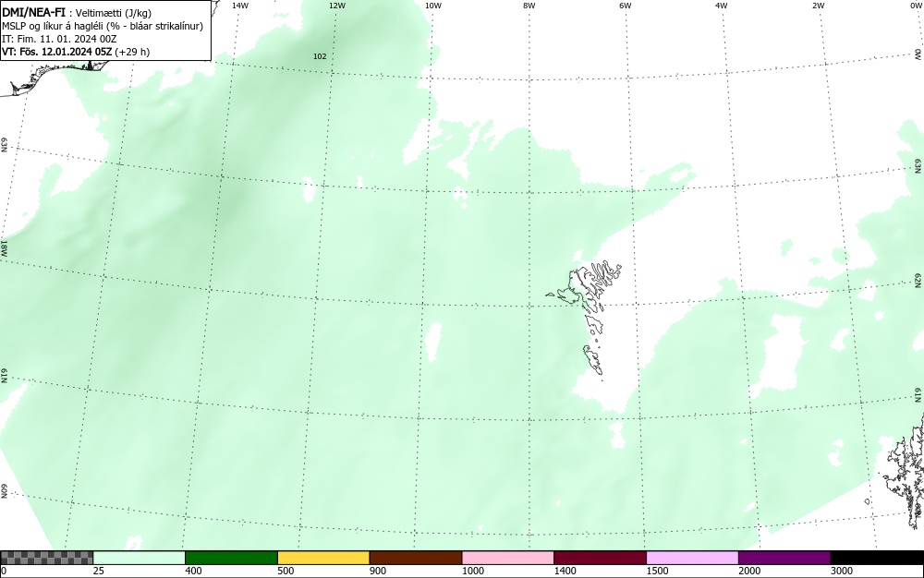924x578 pixels.
Task: Click the "0W" longitude label
Action: (x=915, y=6)
